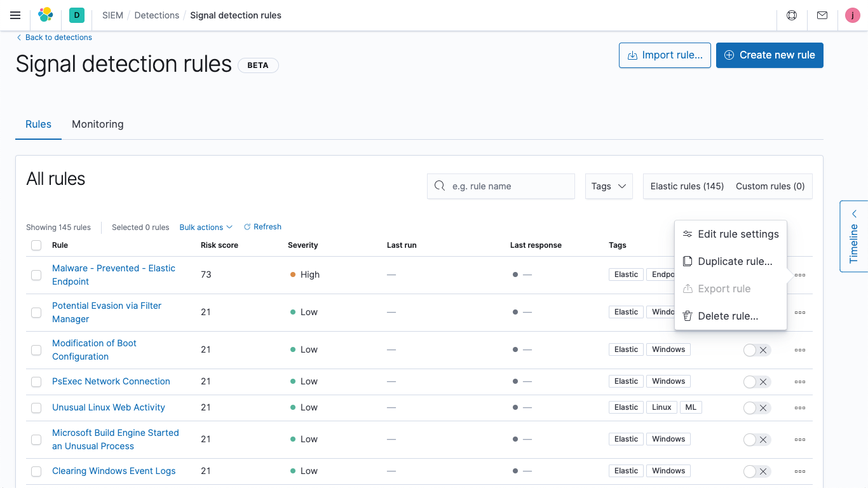
Task: Click the Linux tag on Unusual Linux Web Activity
Action: (661, 407)
